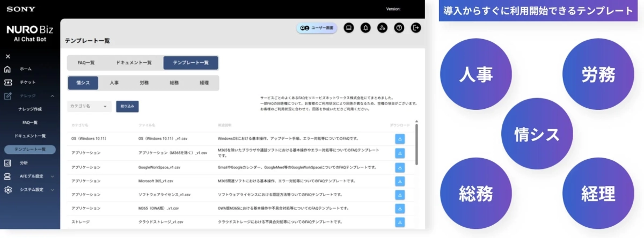
Task: Open テンプレート一覧 in sidebar
Action: tap(30, 149)
